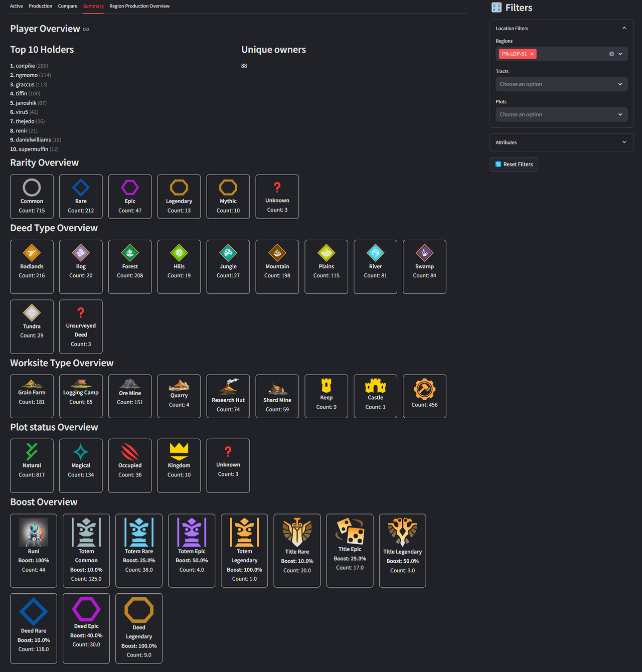Click the Research Hut worksite icon
This screenshot has height=672, width=642.
[x=228, y=387]
